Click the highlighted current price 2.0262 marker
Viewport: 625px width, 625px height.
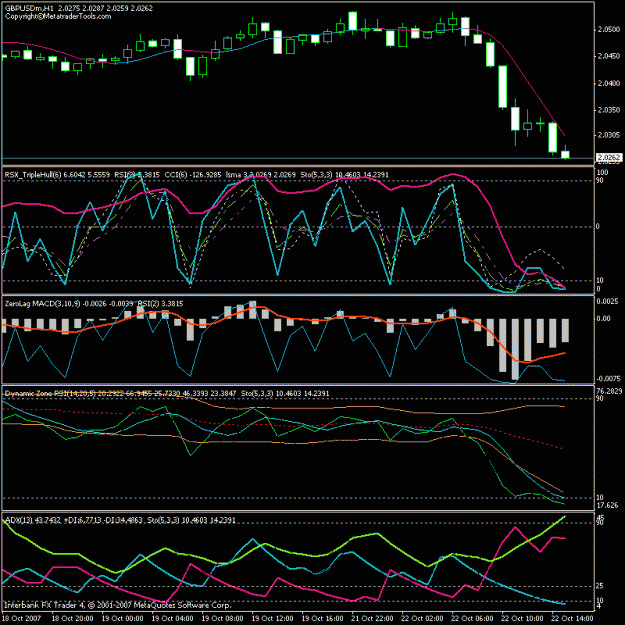tap(609, 158)
